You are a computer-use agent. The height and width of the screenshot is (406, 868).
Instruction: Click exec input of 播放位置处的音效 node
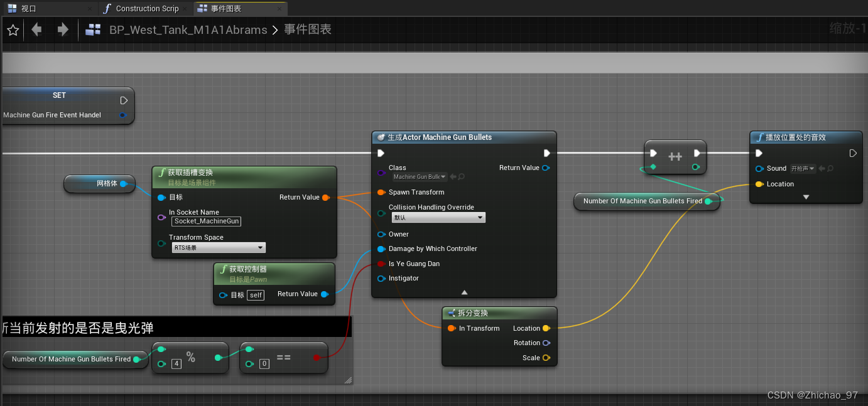(759, 153)
